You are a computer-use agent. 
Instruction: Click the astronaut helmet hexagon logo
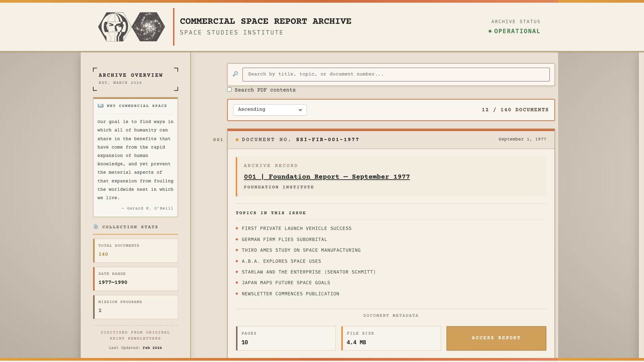click(x=115, y=27)
